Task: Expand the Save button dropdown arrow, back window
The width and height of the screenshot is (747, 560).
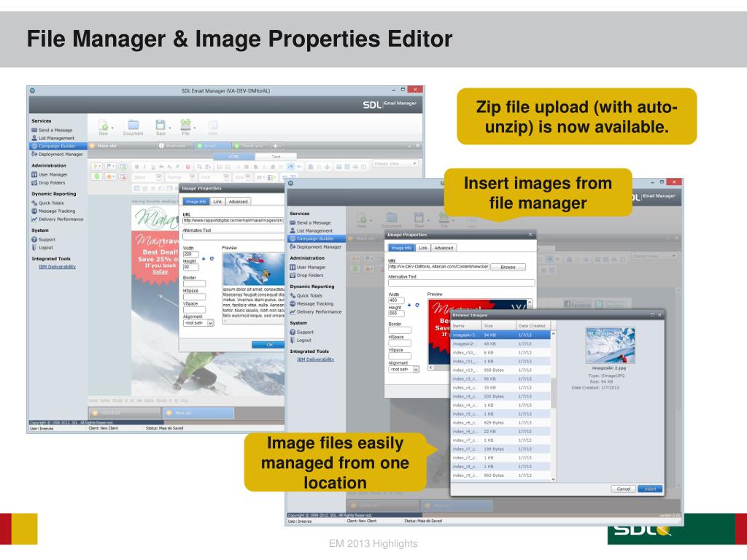Action: pos(170,128)
